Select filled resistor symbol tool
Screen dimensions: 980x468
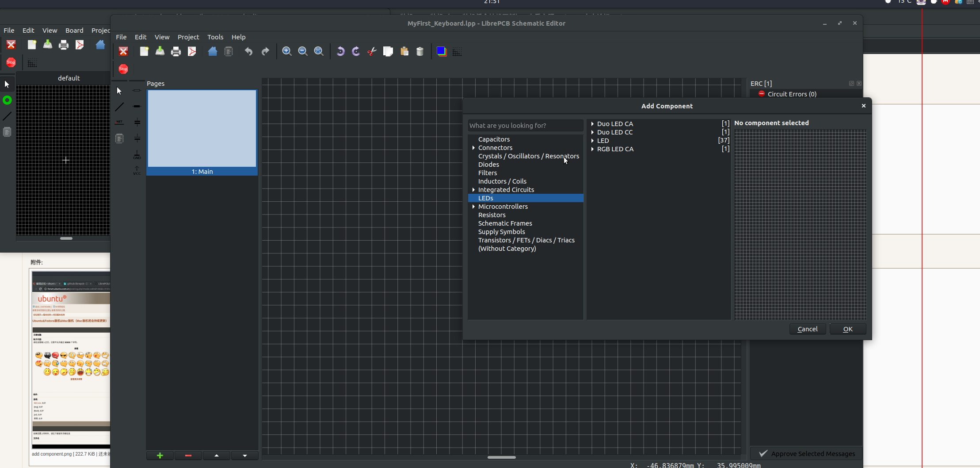[137, 107]
